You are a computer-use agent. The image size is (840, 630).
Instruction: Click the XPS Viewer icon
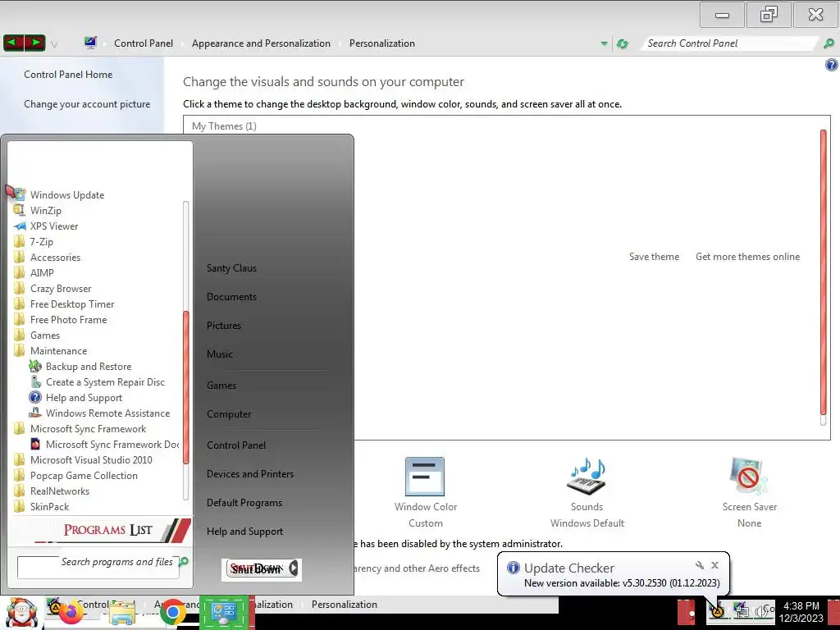tap(20, 226)
